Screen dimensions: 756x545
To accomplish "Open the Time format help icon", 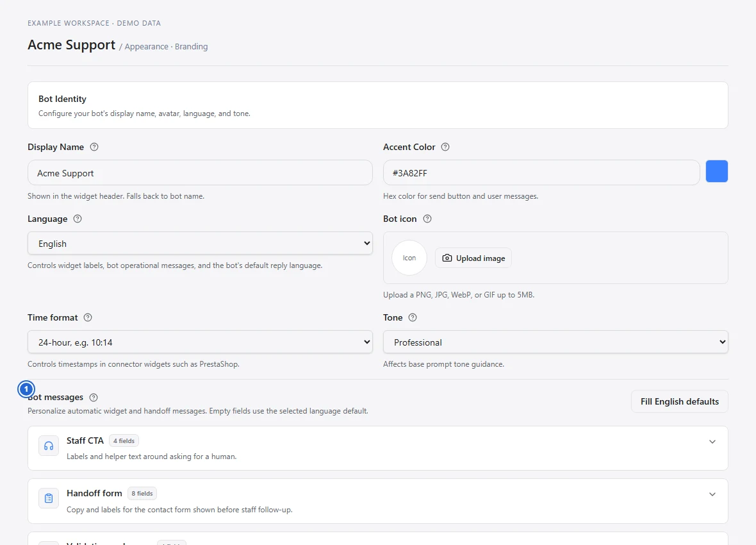I will click(x=88, y=317).
